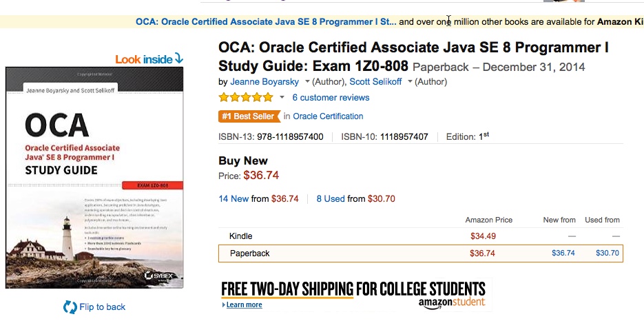Click the #1 Best Seller badge
This screenshot has width=644, height=321.
click(x=249, y=116)
